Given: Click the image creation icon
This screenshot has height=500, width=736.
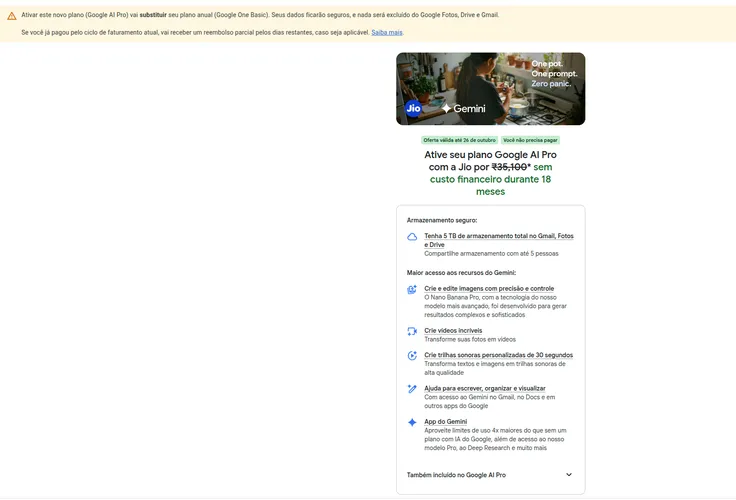Looking at the screenshot, I should (412, 289).
